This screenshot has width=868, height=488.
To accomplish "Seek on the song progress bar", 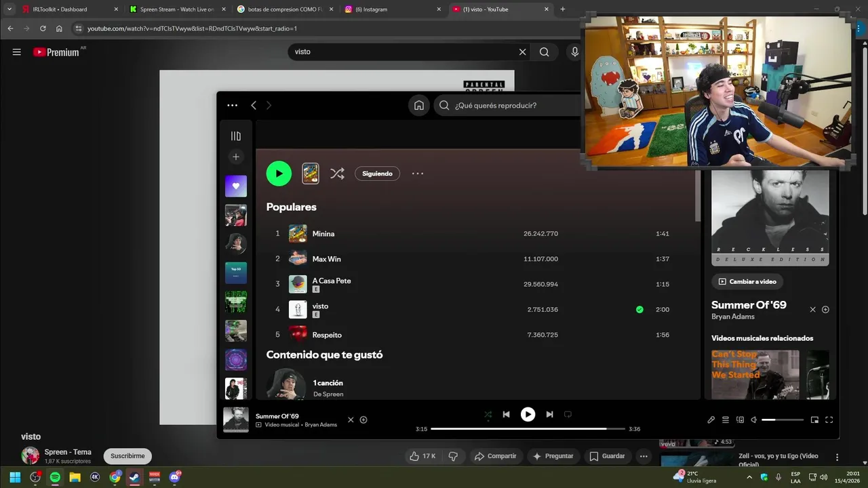I will pyautogui.click(x=528, y=429).
